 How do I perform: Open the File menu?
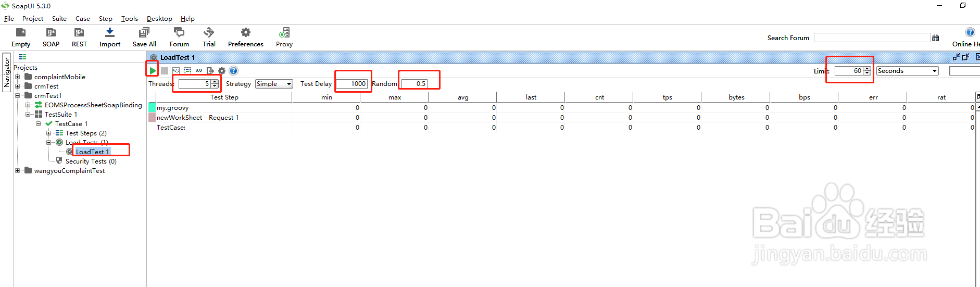click(x=9, y=18)
